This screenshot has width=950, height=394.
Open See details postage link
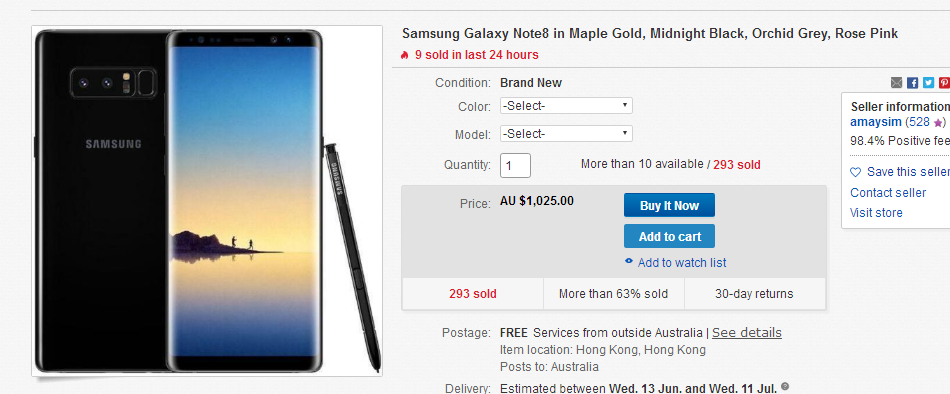pos(746,333)
